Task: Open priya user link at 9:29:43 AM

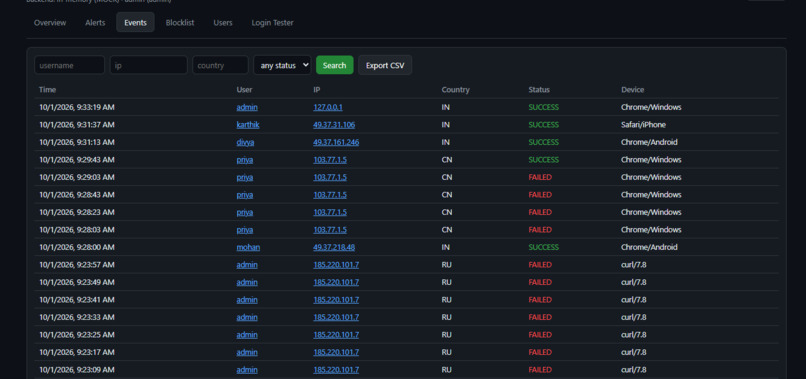Action: pyautogui.click(x=245, y=160)
